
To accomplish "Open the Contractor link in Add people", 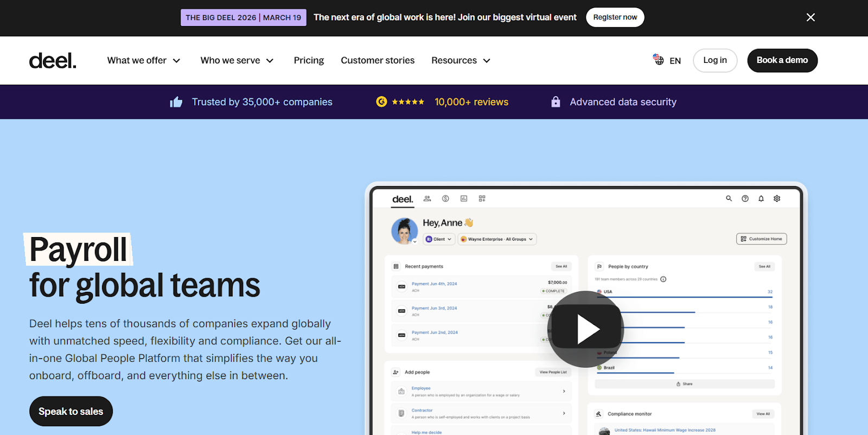I will tap(422, 410).
